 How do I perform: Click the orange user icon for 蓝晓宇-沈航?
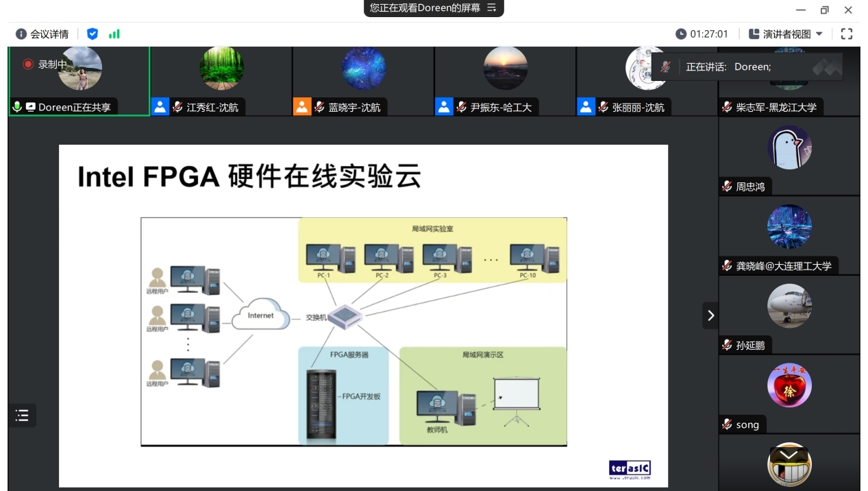pyautogui.click(x=302, y=107)
